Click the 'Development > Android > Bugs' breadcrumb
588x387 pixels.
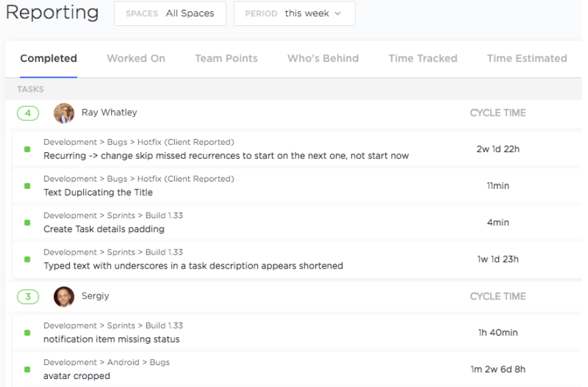[106, 362]
